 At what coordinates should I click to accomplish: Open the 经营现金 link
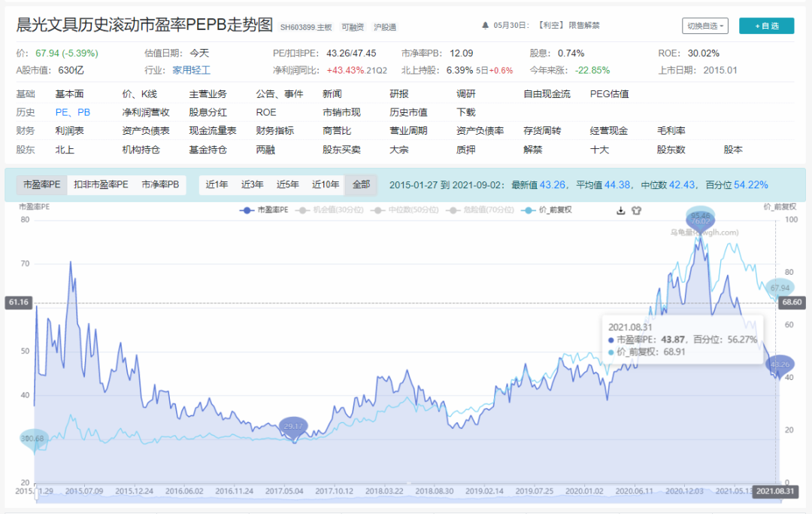click(608, 131)
